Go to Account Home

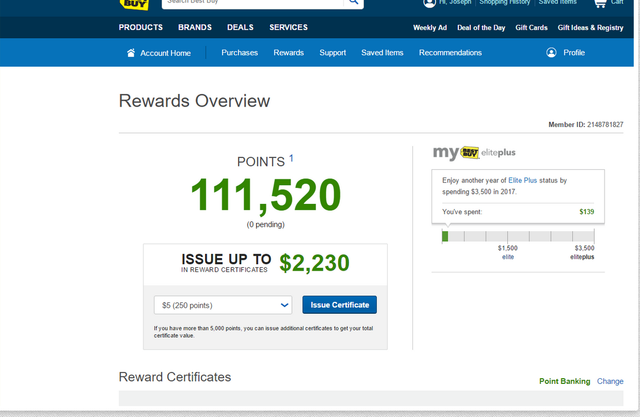165,53
